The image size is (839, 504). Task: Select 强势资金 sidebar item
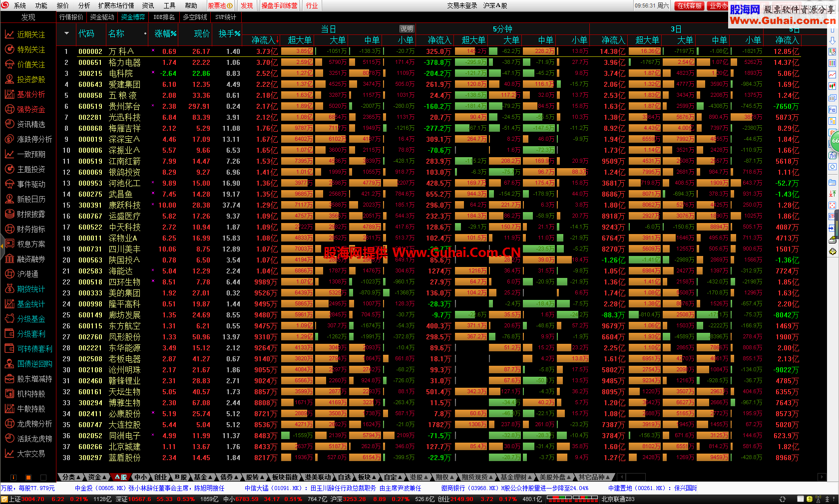click(x=25, y=109)
